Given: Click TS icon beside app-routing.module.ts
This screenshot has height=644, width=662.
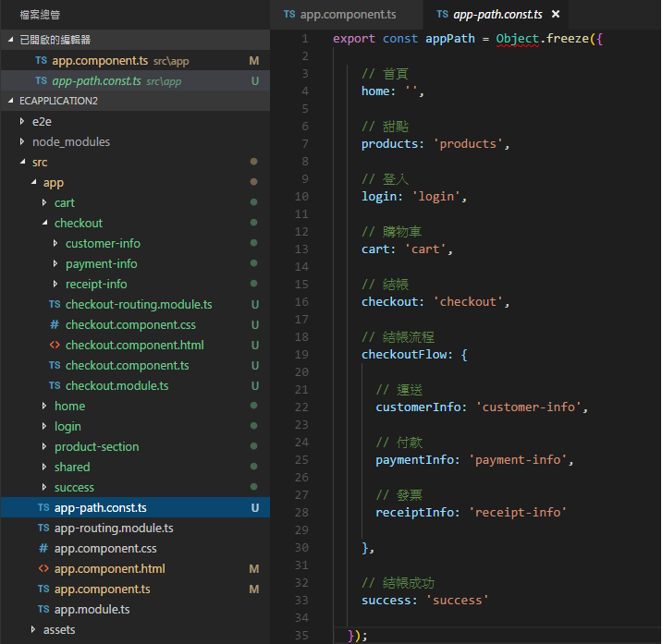Looking at the screenshot, I should 43,528.
